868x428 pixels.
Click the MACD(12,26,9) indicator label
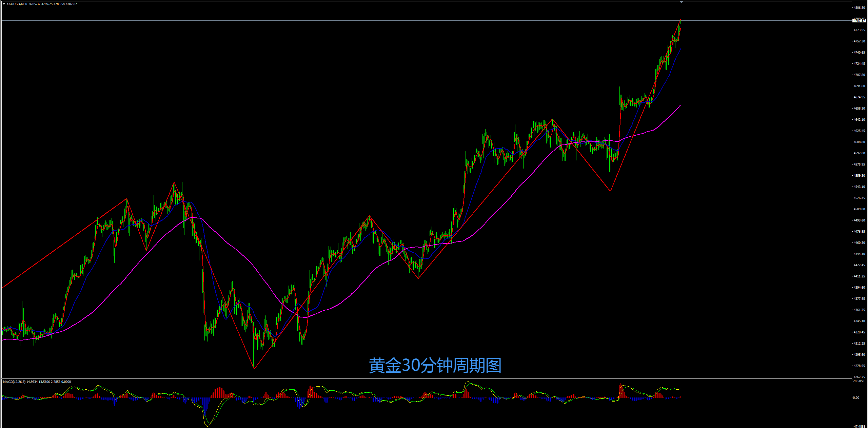14,382
